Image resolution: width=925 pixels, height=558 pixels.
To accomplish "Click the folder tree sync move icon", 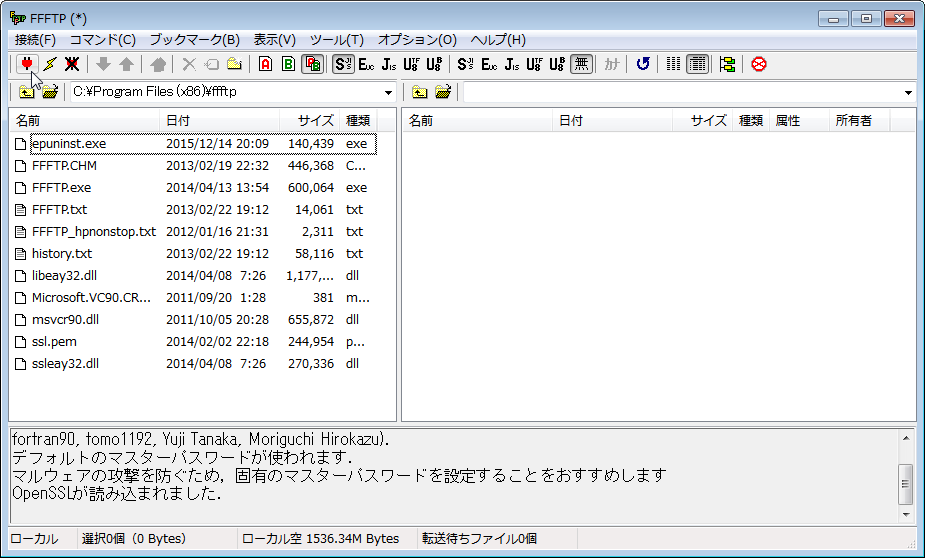I will click(x=727, y=64).
